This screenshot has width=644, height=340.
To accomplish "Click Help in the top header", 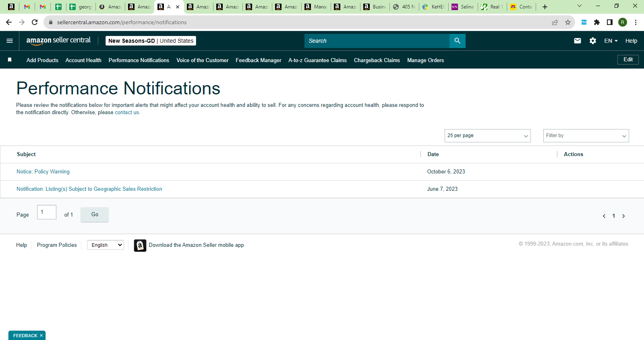I will [x=631, y=41].
